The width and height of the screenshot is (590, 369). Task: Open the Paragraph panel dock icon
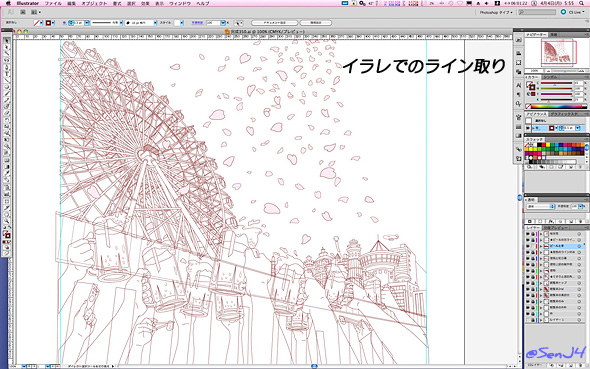(519, 95)
